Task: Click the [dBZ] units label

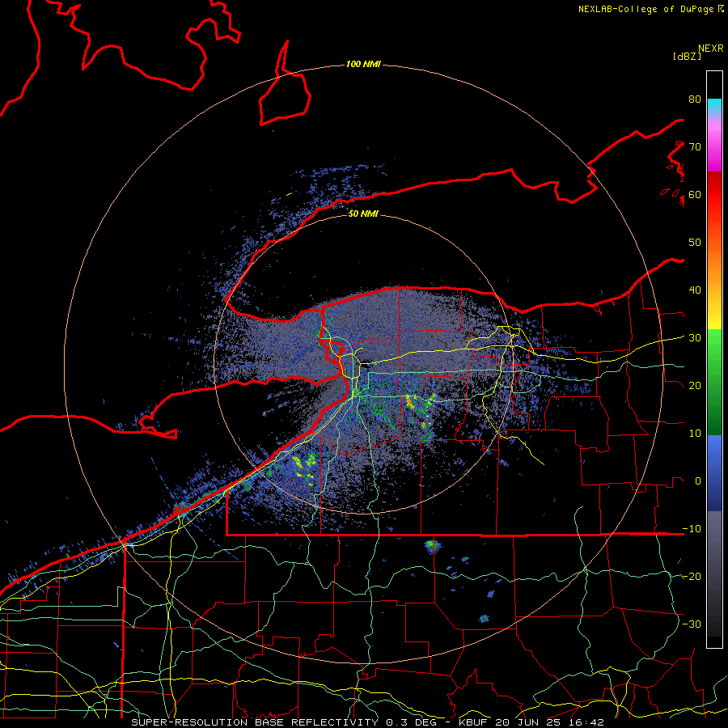Action: (687, 56)
